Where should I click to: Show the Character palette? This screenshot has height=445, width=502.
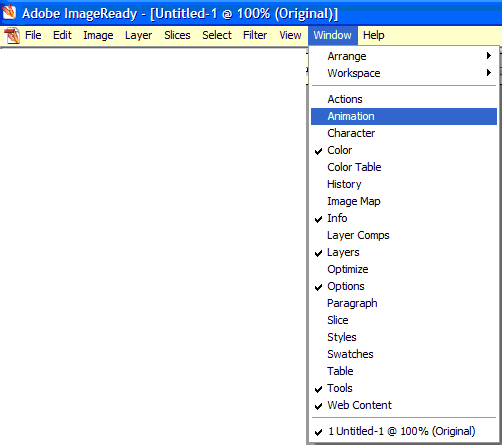tap(404, 133)
